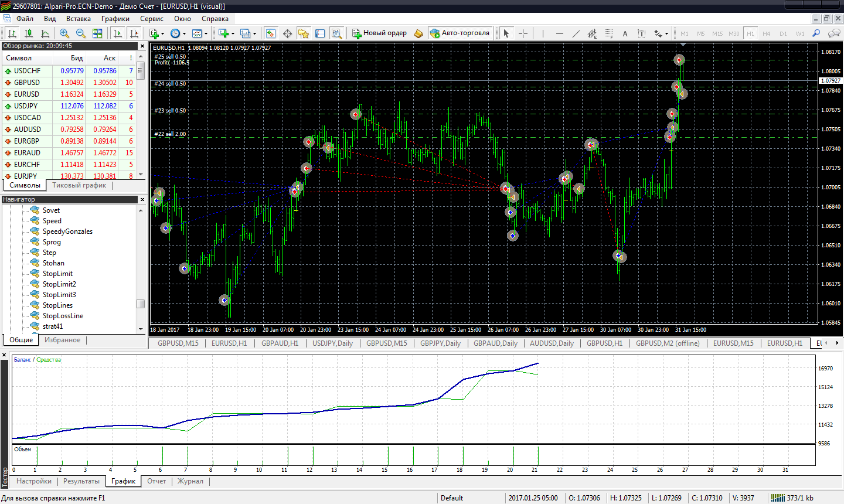
Task: Switch chart to candlestick view
Action: (29, 33)
